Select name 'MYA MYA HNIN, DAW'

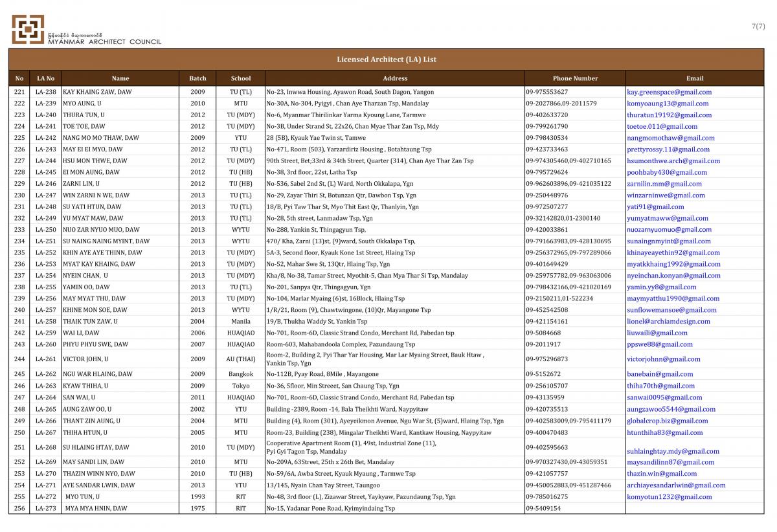coord(96,509)
